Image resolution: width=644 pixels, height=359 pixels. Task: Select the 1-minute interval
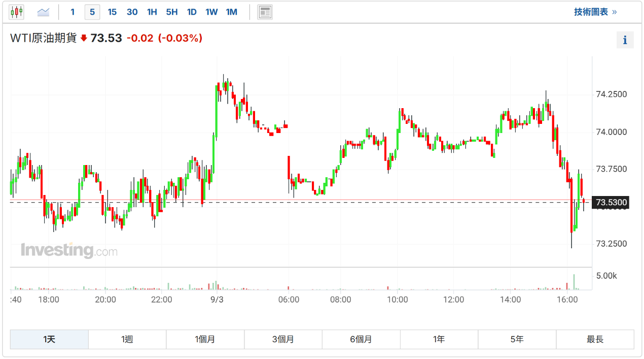pyautogui.click(x=73, y=12)
